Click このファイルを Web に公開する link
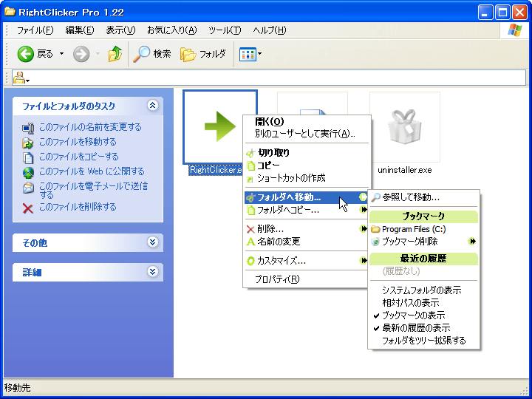The width and height of the screenshot is (532, 399). pos(92,171)
